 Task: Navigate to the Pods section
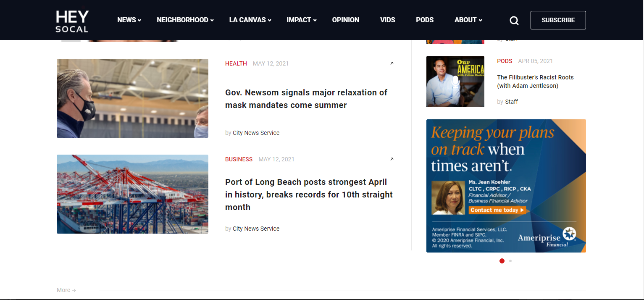click(425, 20)
